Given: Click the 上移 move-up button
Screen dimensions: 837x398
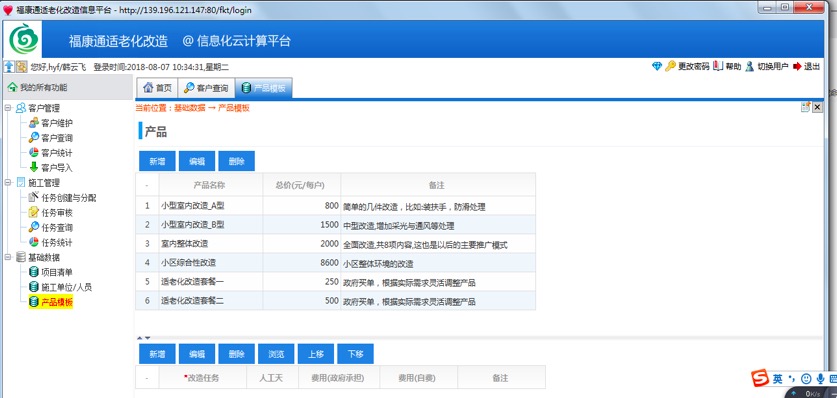Looking at the screenshot, I should point(316,354).
